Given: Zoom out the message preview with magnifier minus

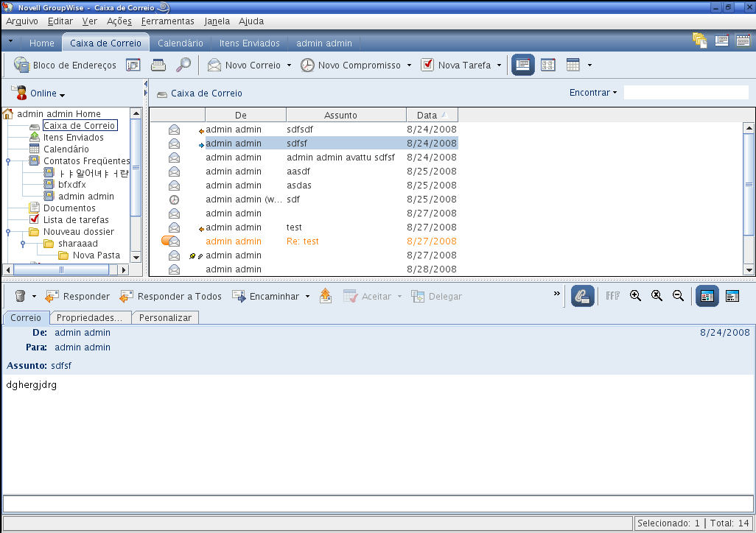Looking at the screenshot, I should [x=678, y=295].
